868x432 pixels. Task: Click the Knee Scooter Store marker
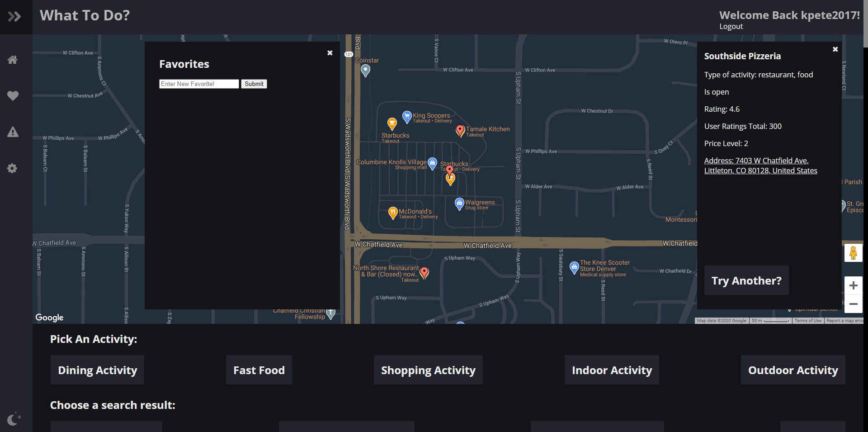(574, 267)
